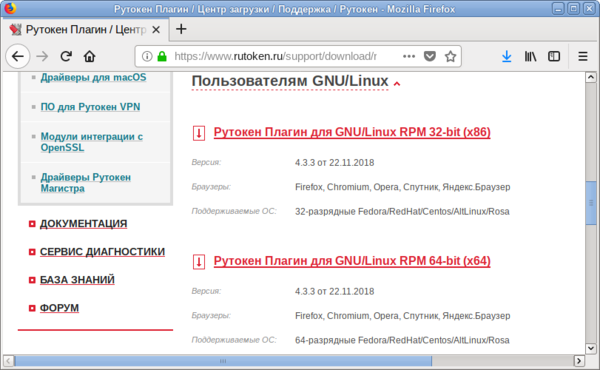Toggle the sidebar view
The height and width of the screenshot is (370, 600).
coord(554,57)
